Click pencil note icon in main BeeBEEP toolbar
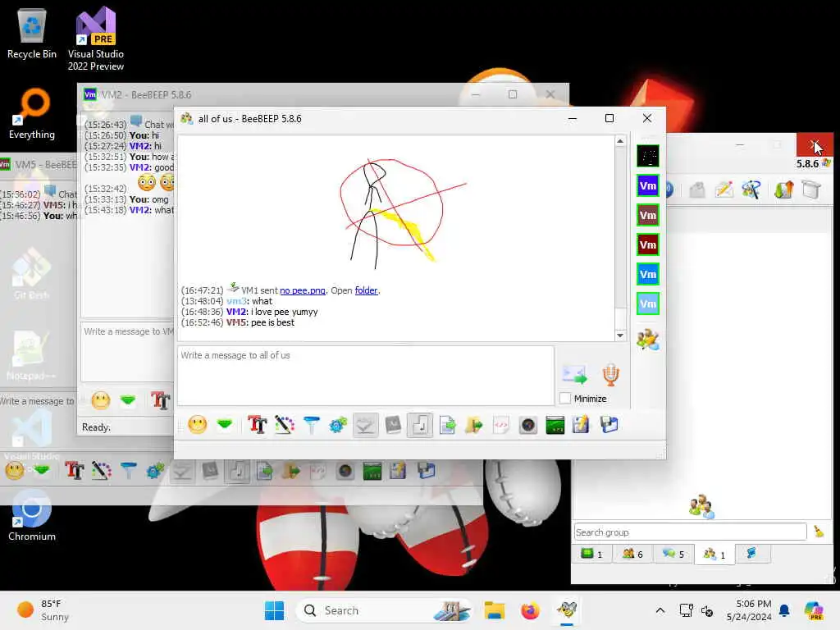The width and height of the screenshot is (840, 630). [724, 189]
